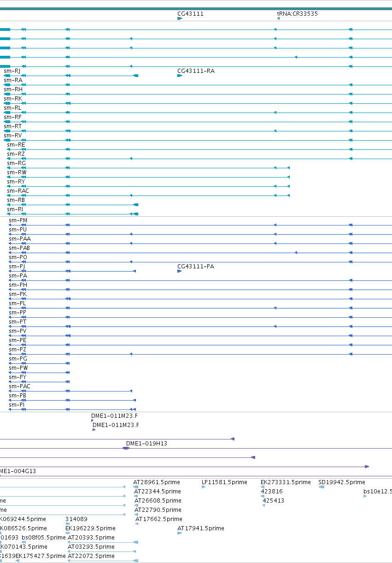Open EST EK196229.5prime
Screen dimensions: 392x563
[x=90, y=528]
